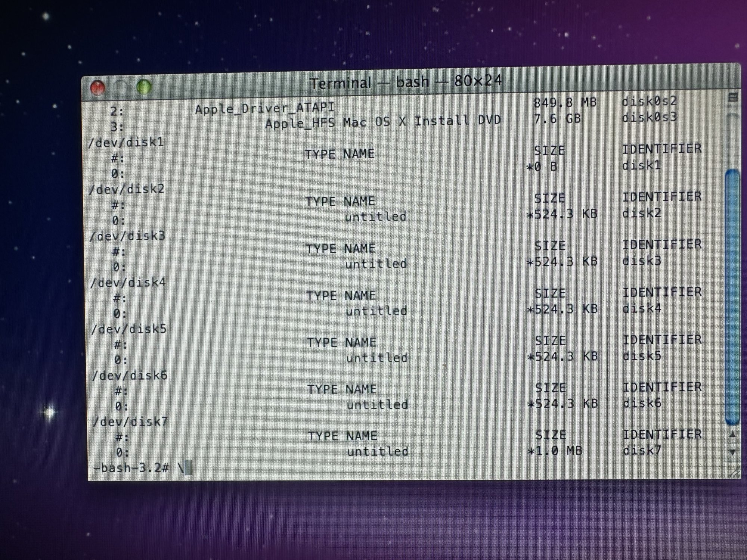Click the scroll down arrow
The image size is (747, 560).
pyautogui.click(x=732, y=452)
